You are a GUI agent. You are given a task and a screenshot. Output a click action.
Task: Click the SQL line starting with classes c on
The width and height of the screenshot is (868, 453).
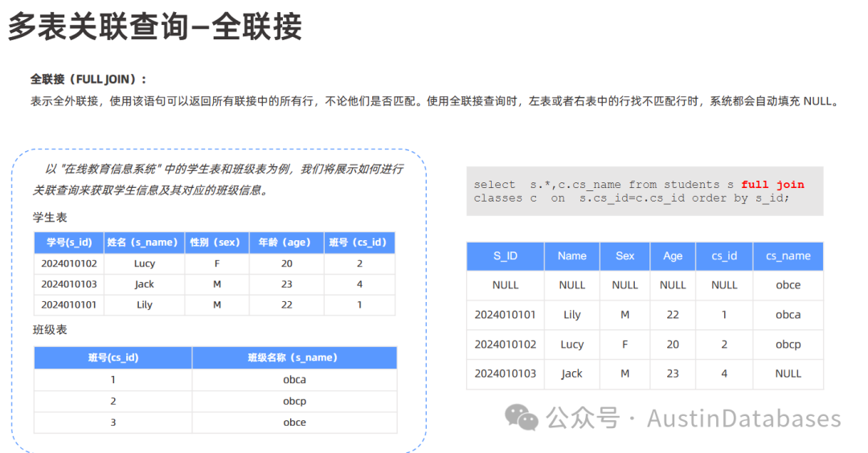(x=631, y=198)
